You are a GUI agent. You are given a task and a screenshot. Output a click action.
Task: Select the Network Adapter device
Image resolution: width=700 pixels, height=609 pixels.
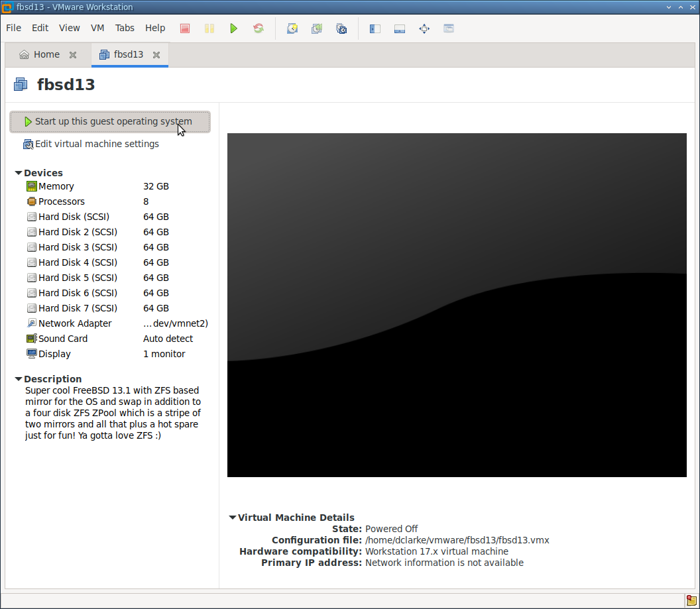[x=74, y=323]
